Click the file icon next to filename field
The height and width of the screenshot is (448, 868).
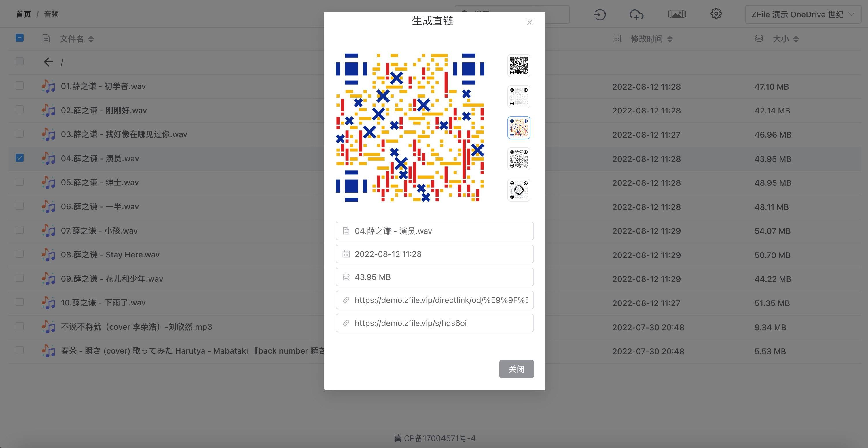pos(346,230)
